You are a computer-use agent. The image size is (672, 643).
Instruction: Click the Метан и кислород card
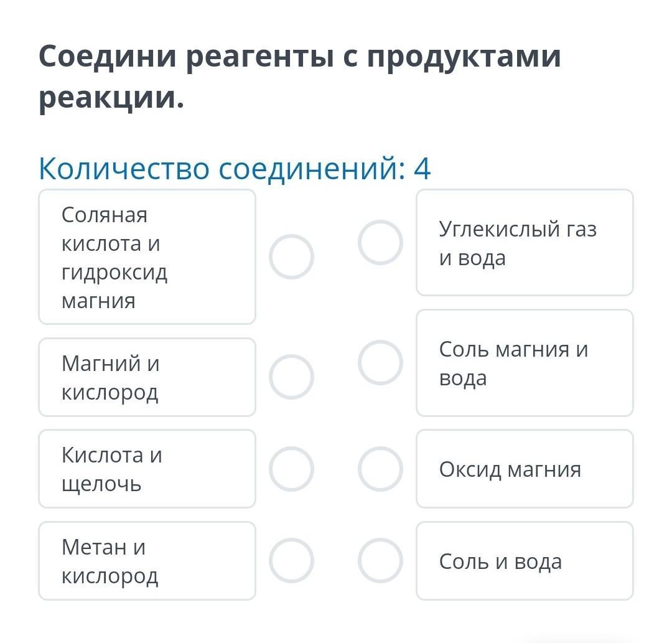tap(147, 561)
